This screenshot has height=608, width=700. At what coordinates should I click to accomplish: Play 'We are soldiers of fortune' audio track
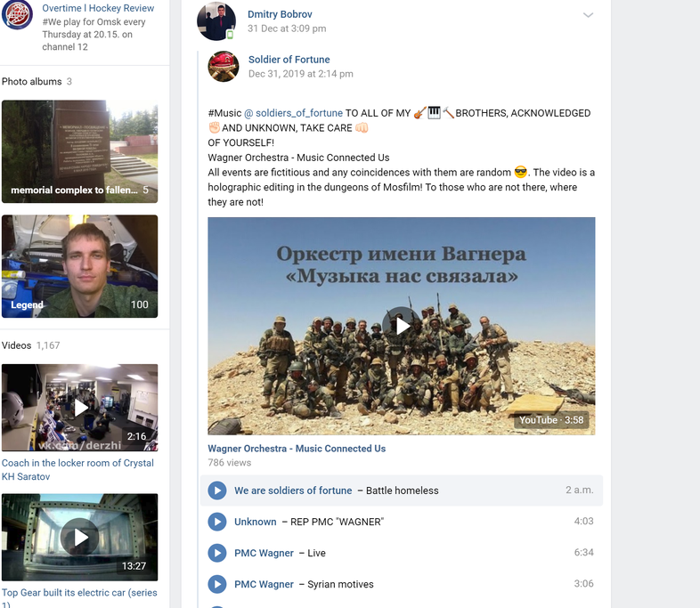point(216,490)
